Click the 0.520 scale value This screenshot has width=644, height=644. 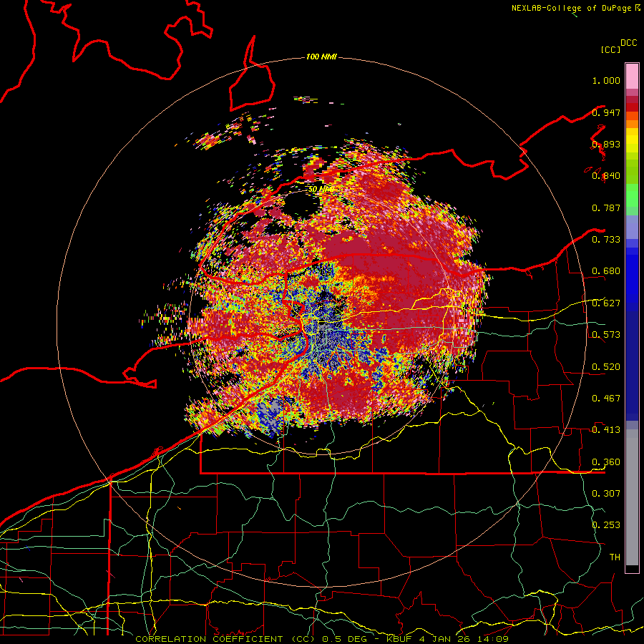606,367
